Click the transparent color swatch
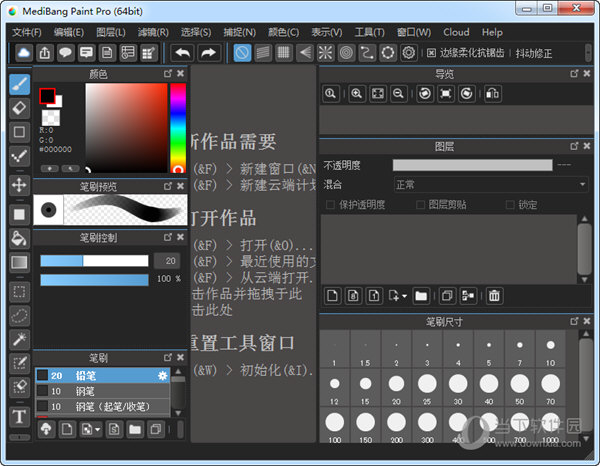The image size is (600, 466). (x=51, y=118)
